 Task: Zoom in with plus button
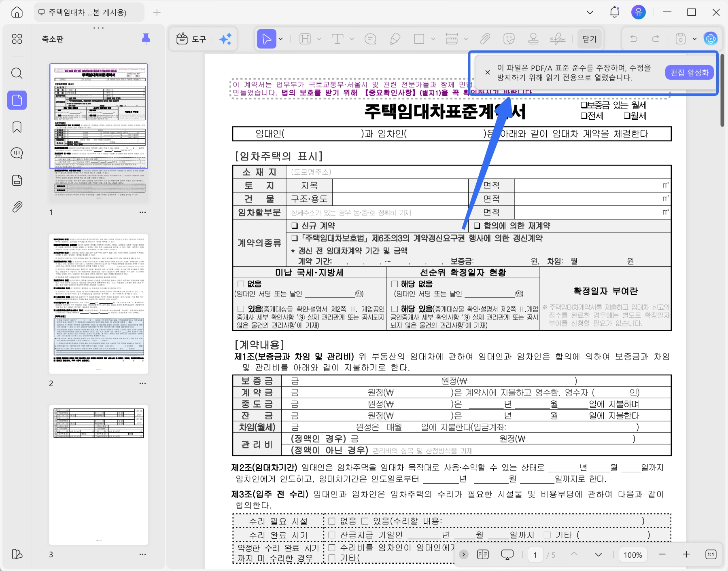[686, 554]
